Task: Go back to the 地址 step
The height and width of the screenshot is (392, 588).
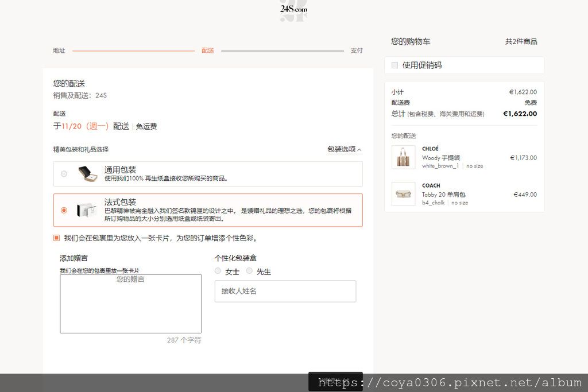Action: pyautogui.click(x=59, y=51)
